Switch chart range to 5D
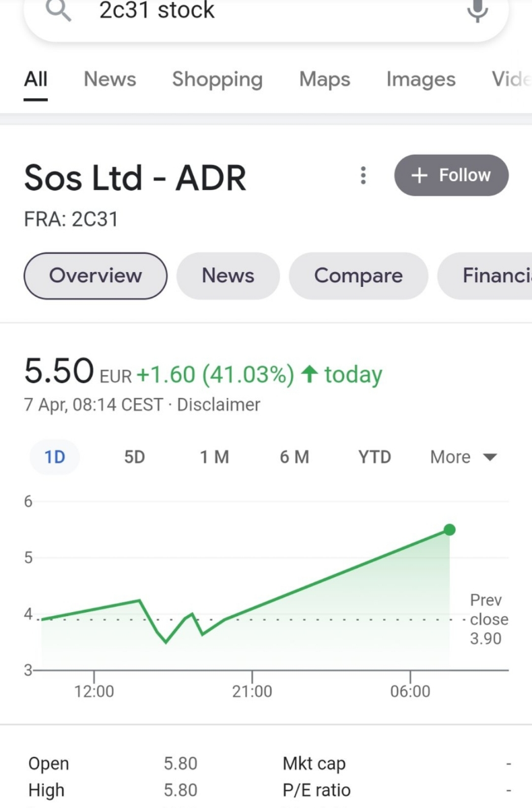 pyautogui.click(x=134, y=457)
